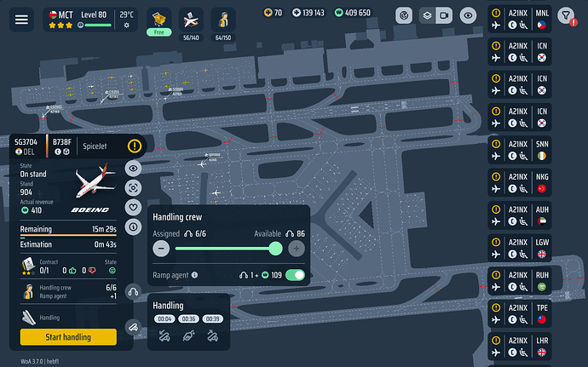Click the LHR flight UK flag
Viewport: 588px width, 367px height.
(x=542, y=353)
